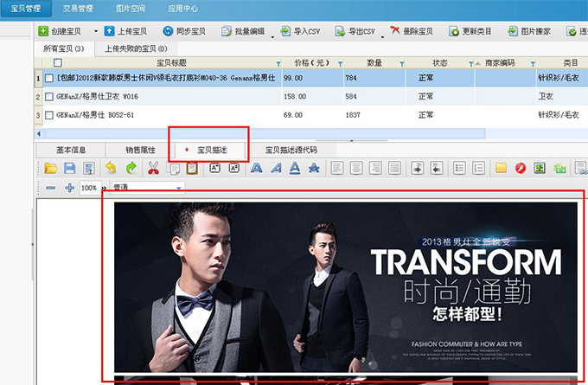Click the blue floppy disk save icon
This screenshot has width=588, height=385.
point(69,168)
